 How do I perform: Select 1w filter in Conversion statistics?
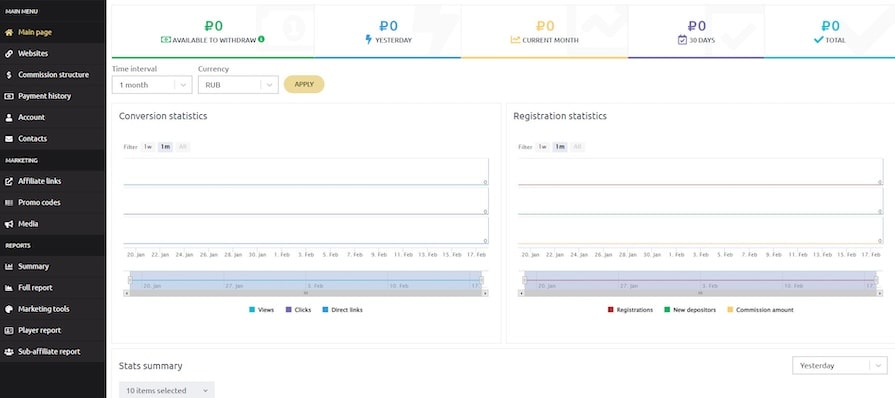pyautogui.click(x=148, y=147)
